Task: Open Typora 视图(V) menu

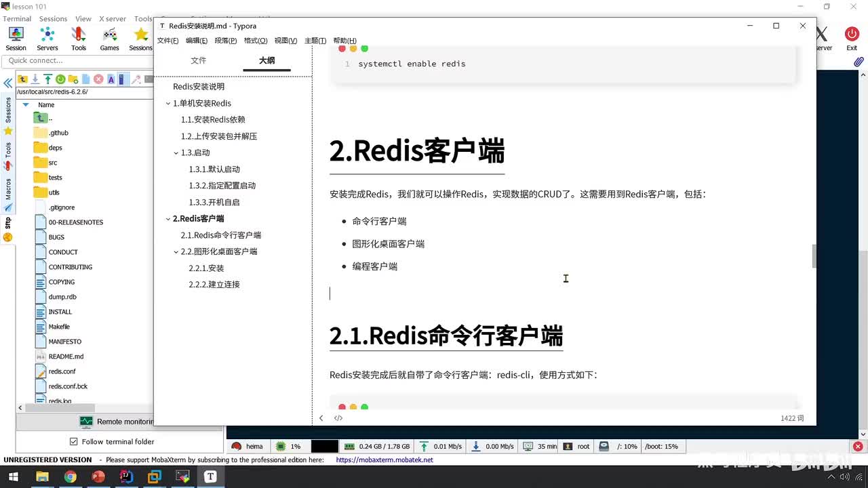Action: 285,41
